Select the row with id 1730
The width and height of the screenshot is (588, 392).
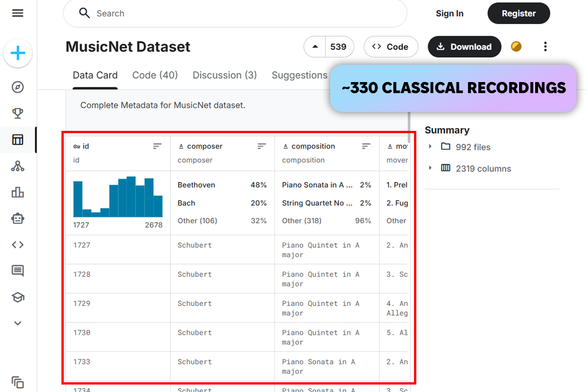238,337
